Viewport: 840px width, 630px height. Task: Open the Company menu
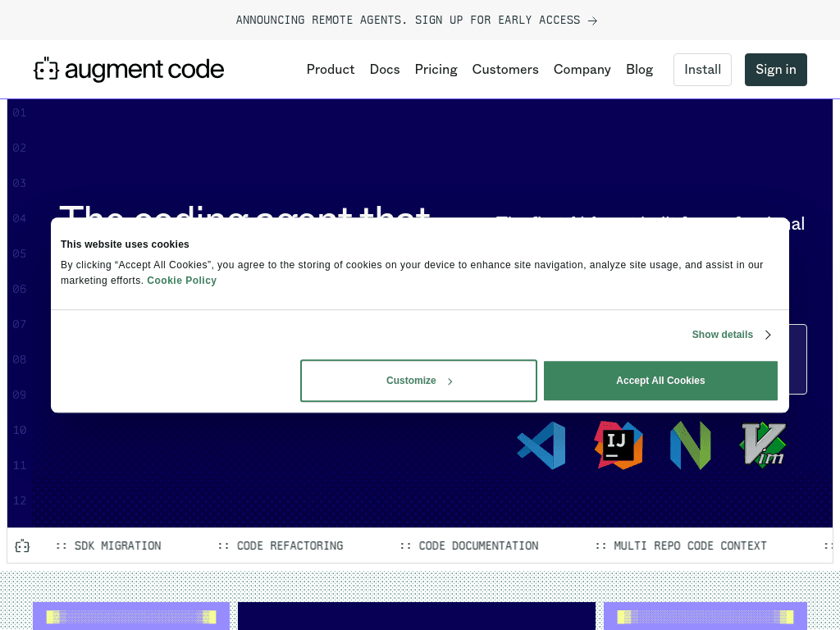pyautogui.click(x=582, y=70)
